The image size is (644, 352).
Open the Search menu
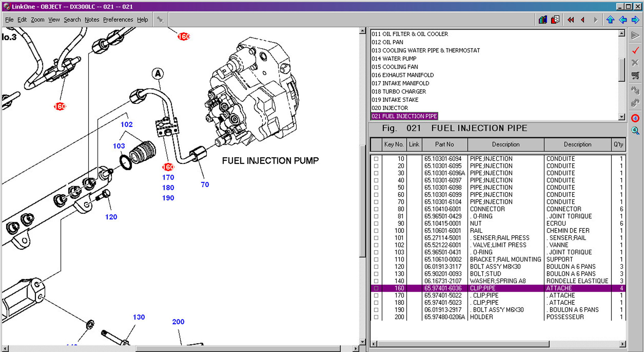(x=72, y=20)
